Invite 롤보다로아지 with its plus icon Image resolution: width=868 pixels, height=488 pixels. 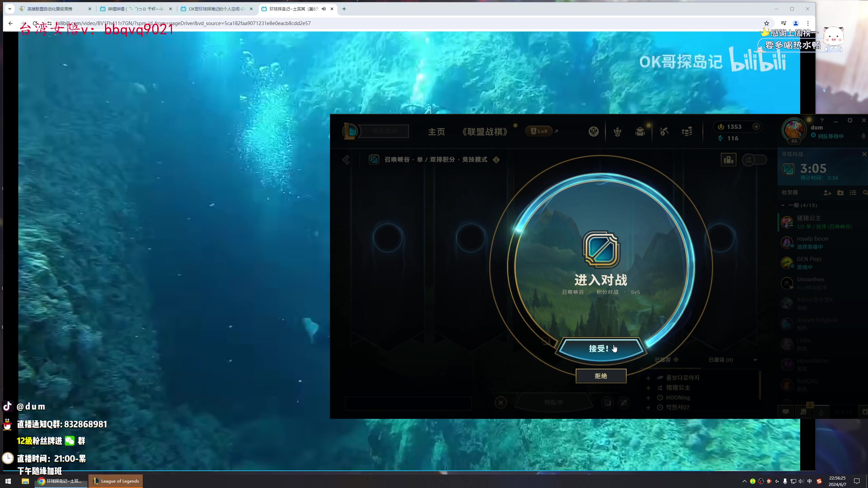click(648, 378)
